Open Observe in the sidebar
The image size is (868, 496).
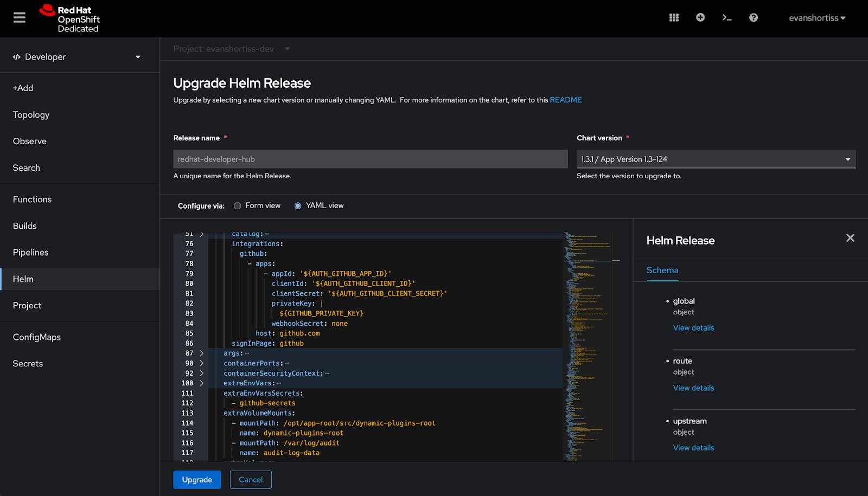[x=80, y=141]
